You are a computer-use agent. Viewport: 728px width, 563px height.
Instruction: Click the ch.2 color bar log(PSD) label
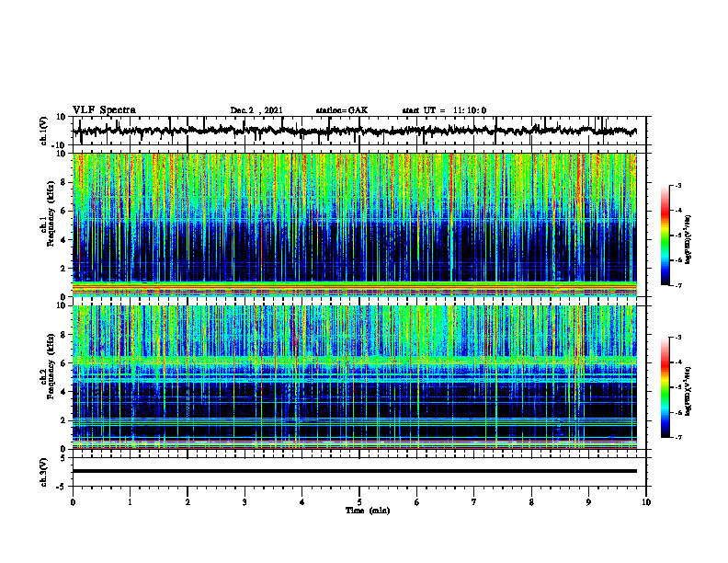[688, 391]
